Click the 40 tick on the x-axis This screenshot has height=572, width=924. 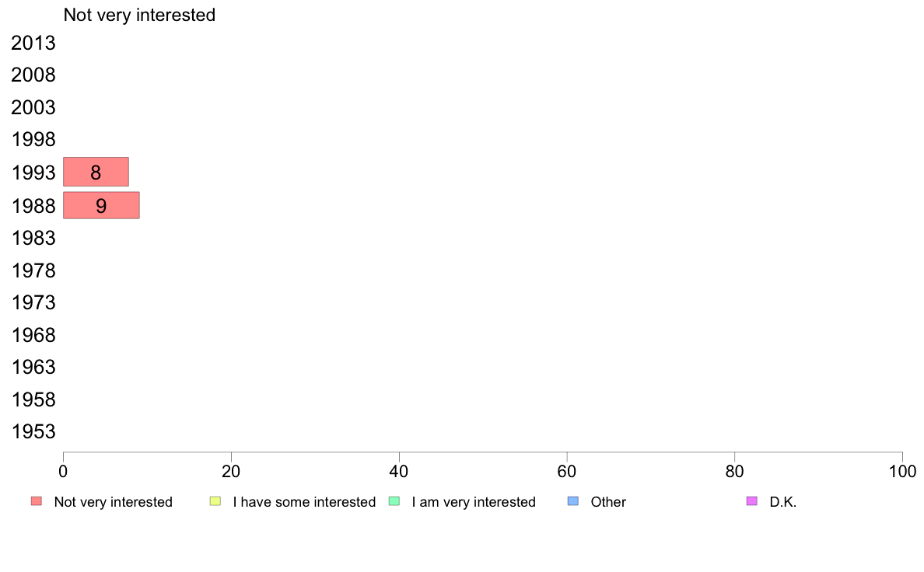pos(399,471)
